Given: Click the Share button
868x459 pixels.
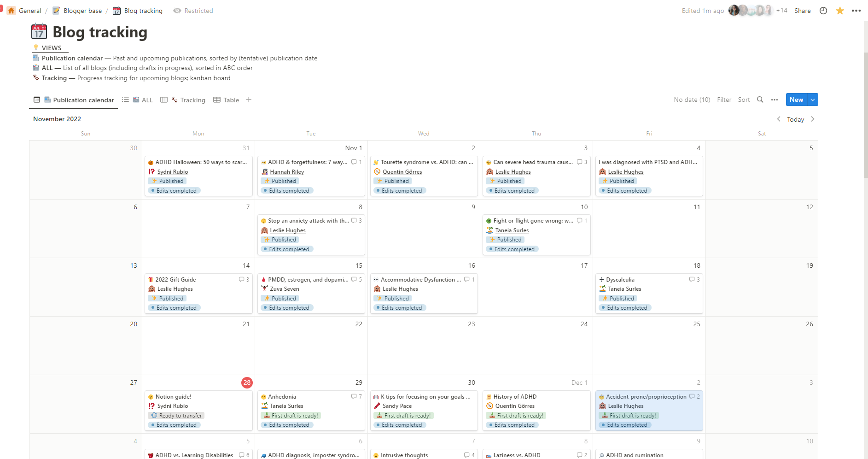Looking at the screenshot, I should (x=802, y=11).
